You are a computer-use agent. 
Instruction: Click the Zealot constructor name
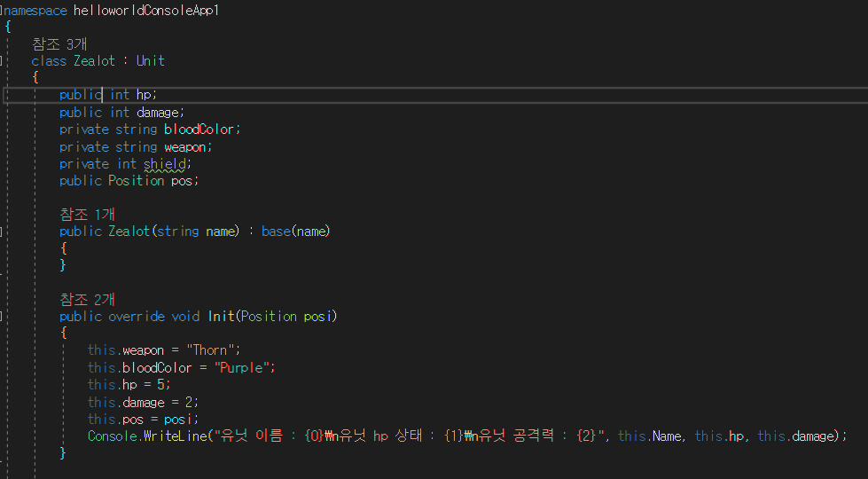click(x=129, y=232)
